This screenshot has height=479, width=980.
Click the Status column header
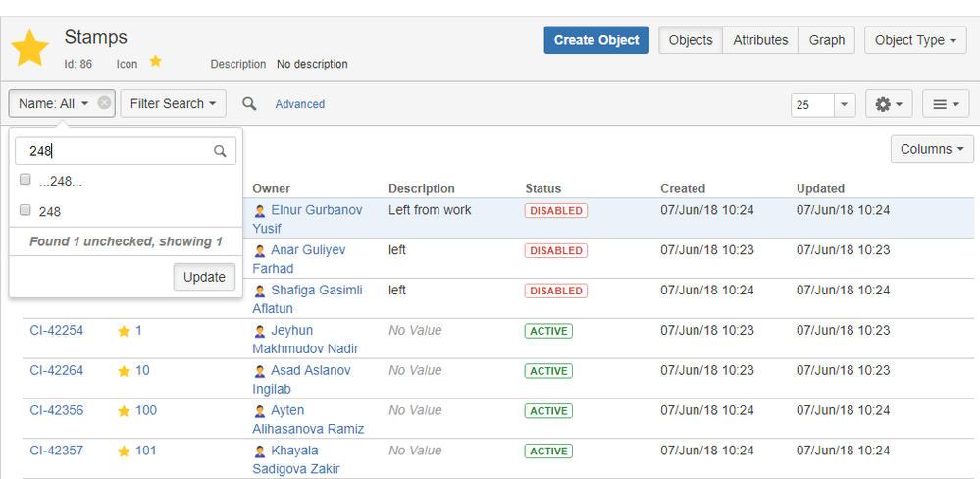coord(543,188)
